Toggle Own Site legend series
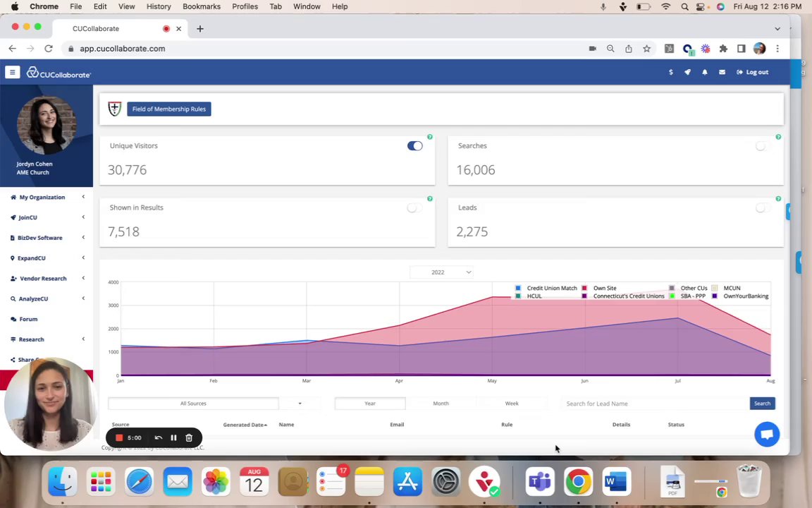Image resolution: width=812 pixels, height=508 pixels. (x=599, y=288)
